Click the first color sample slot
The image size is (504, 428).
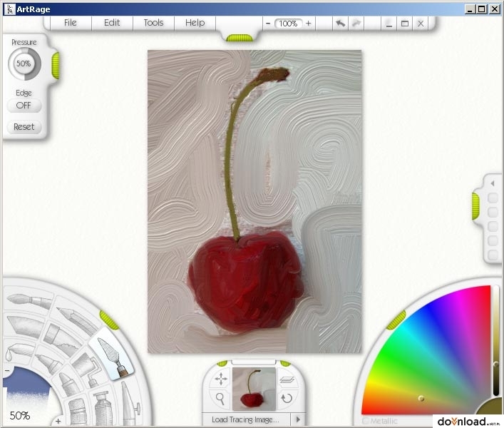(x=493, y=198)
